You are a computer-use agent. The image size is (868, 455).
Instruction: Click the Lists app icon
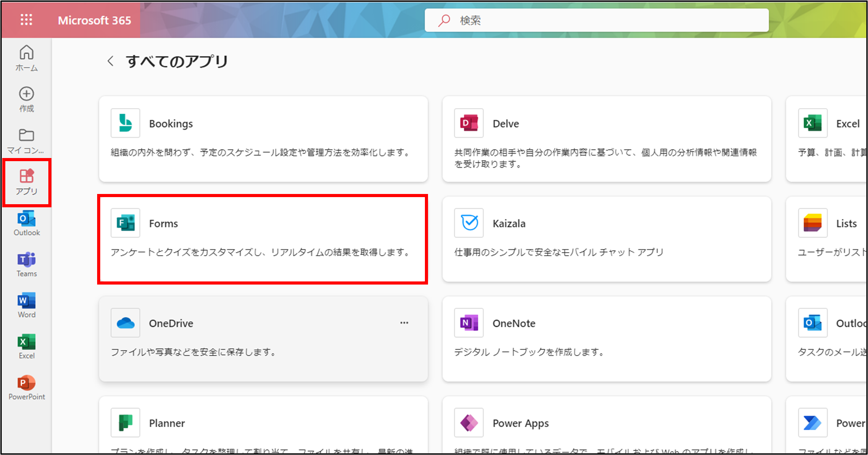point(813,223)
